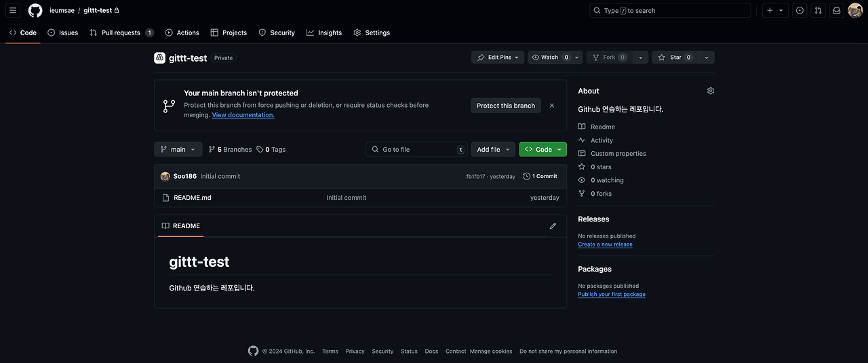This screenshot has height=363, width=868.
Task: View 0 stars link in sidebar
Action: tap(595, 167)
